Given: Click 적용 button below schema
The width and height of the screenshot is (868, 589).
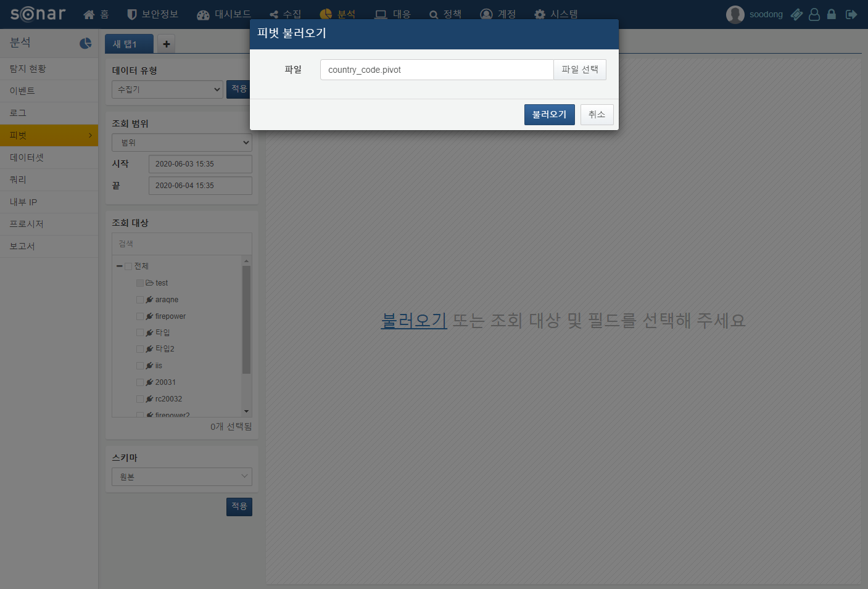Looking at the screenshot, I should [x=239, y=507].
